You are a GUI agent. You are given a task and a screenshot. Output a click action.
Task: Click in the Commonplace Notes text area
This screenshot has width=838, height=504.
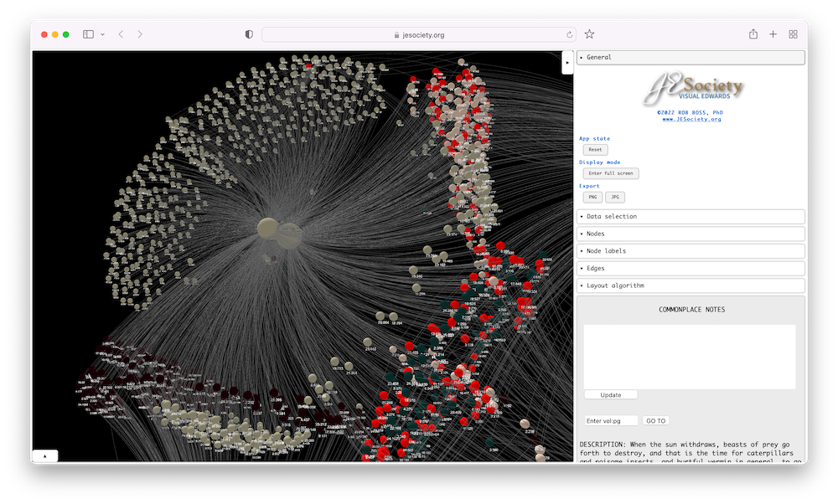(690, 357)
